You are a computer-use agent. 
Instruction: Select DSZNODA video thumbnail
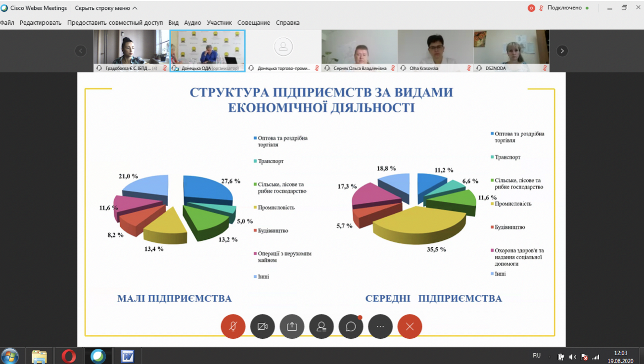511,51
